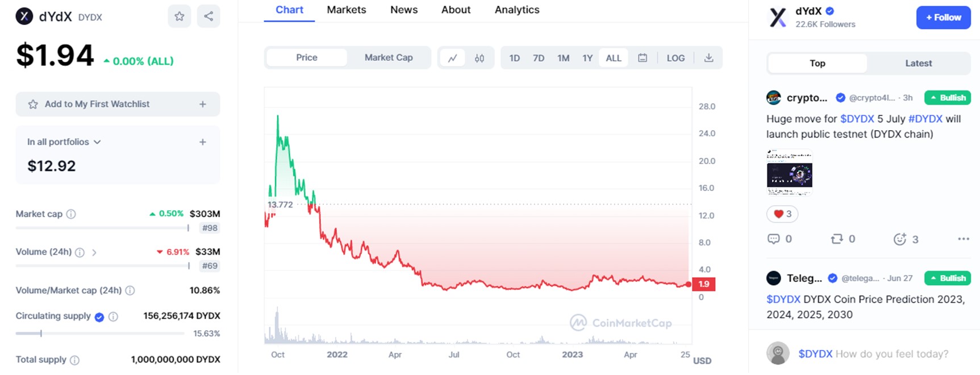Click the share icon beside dYdX
The image size is (980, 375).
pyautogui.click(x=208, y=16)
